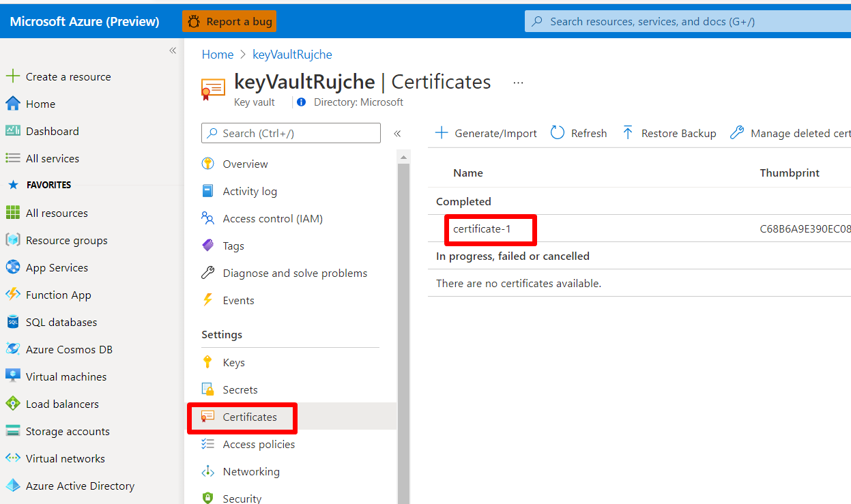This screenshot has height=504, width=851.
Task: Open Keys under Settings
Action: point(233,362)
